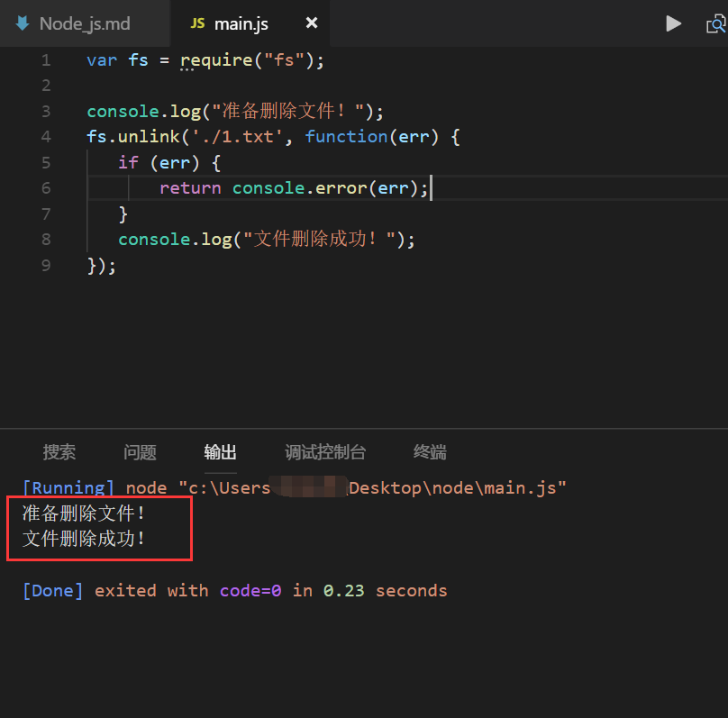728x718 pixels.
Task: Switch to the Node_js.md tab
Action: [x=85, y=24]
